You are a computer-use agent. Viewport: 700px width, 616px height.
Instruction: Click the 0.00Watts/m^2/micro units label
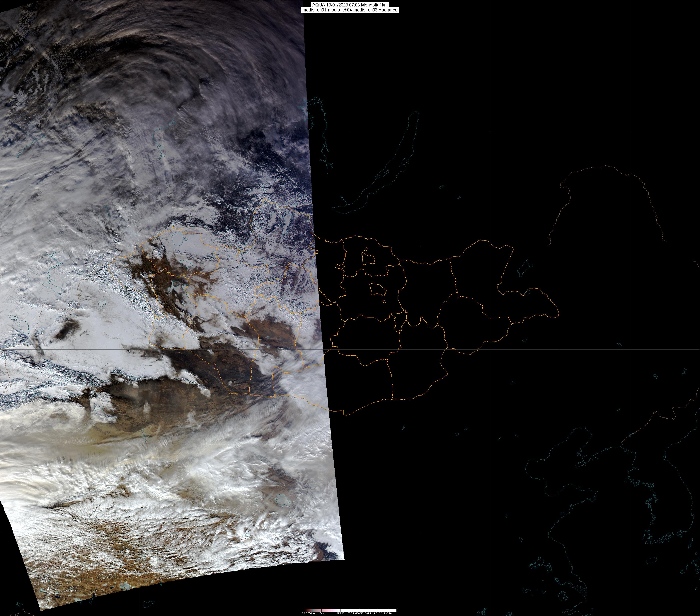[x=314, y=613]
